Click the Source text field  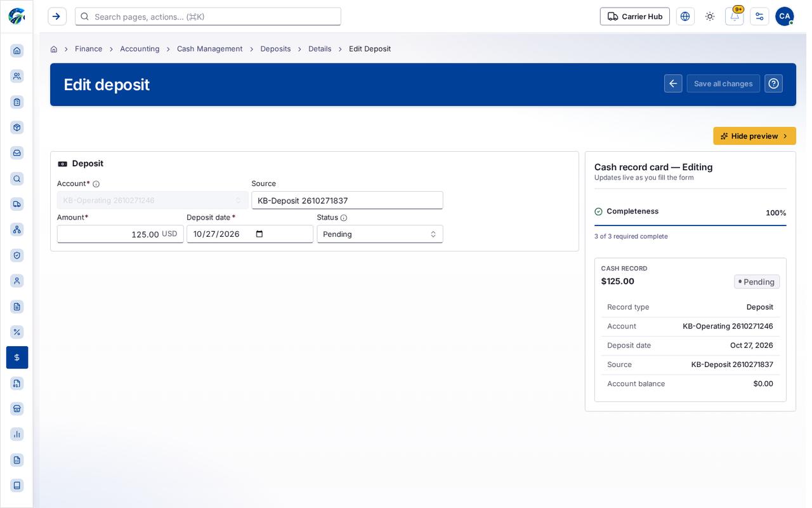[347, 201]
